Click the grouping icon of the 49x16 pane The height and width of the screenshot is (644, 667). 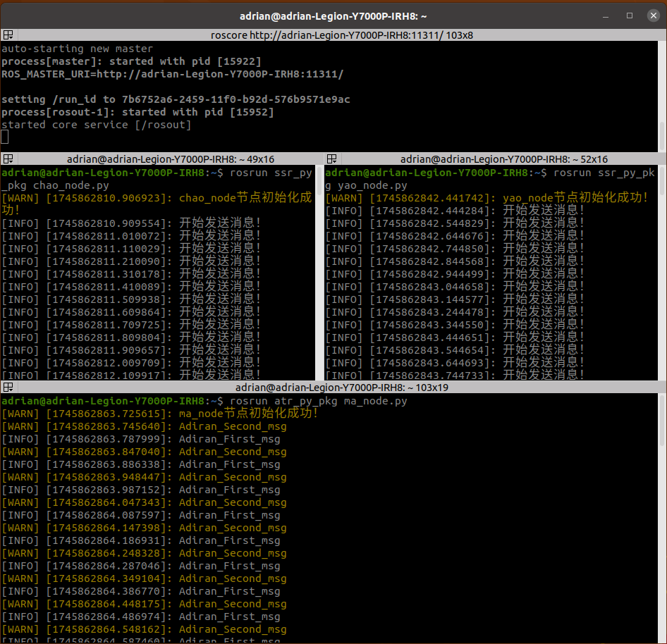click(x=8, y=159)
